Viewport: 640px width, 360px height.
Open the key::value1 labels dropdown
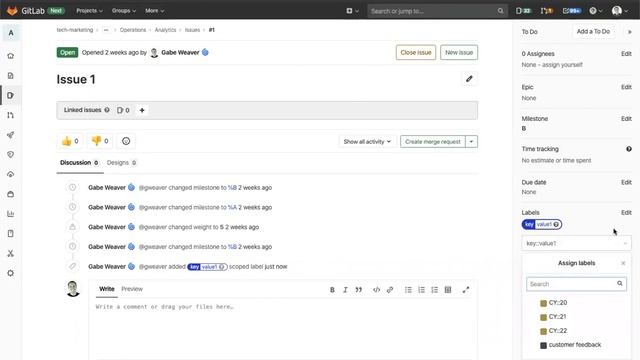pyautogui.click(x=576, y=243)
